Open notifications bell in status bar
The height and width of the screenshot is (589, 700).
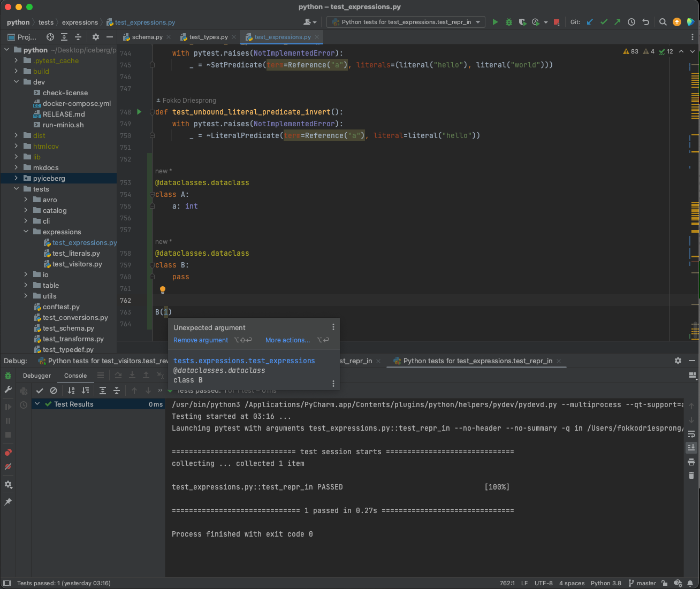[x=690, y=583]
